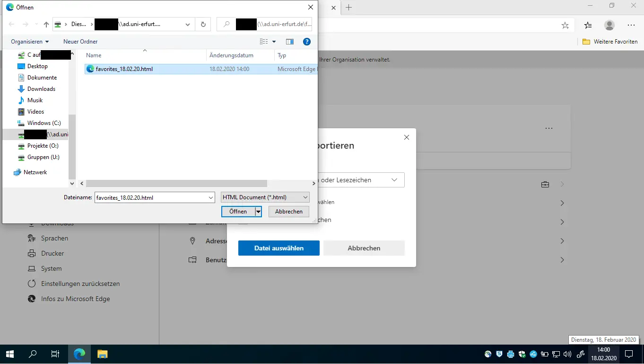Expand the Organisieren menu
This screenshot has height=364, width=644.
[30, 42]
